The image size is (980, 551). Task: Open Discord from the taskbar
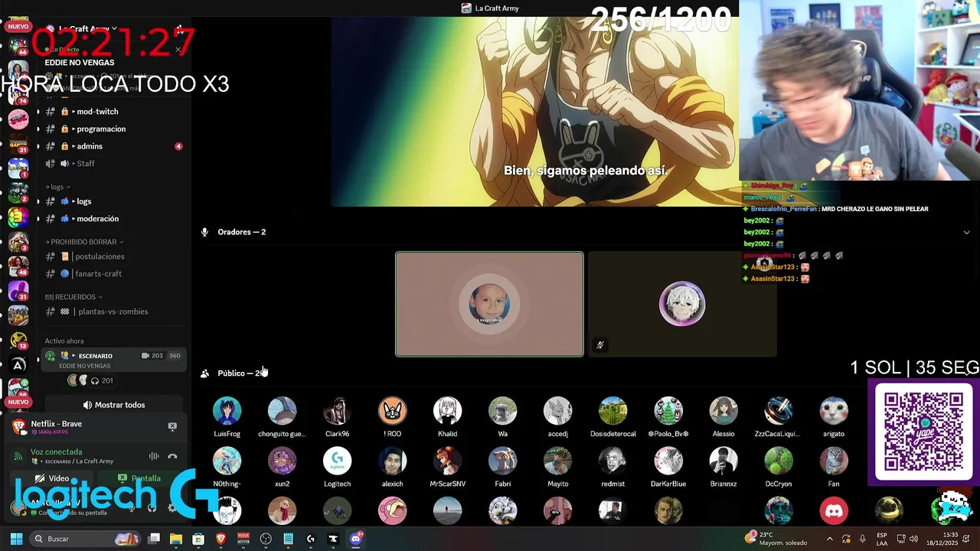pos(355,539)
